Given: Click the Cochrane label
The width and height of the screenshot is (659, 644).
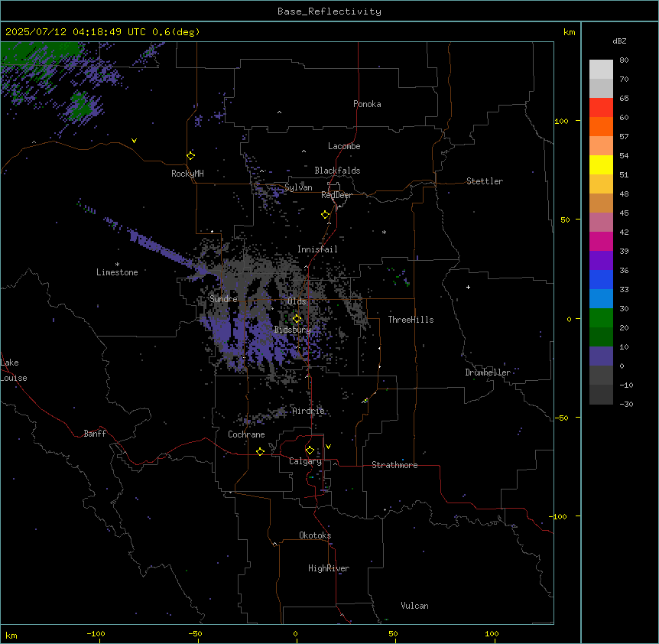Looking at the screenshot, I should coord(246,434).
